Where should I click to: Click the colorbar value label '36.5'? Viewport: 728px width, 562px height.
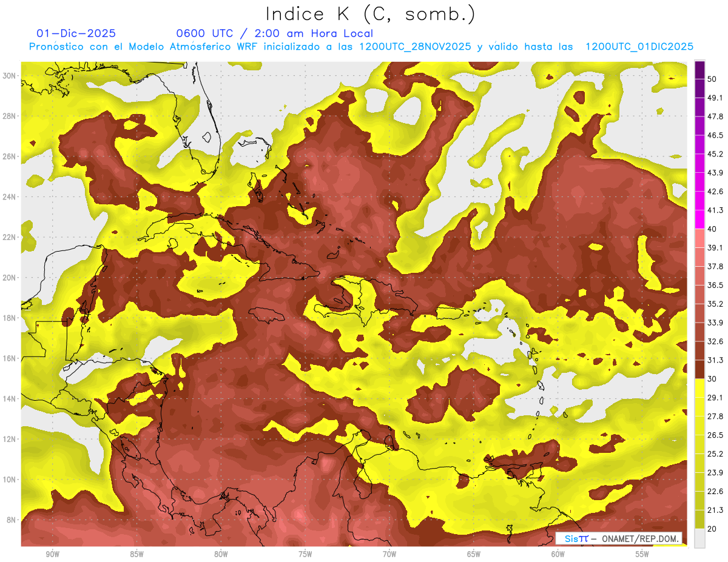pyautogui.click(x=715, y=285)
